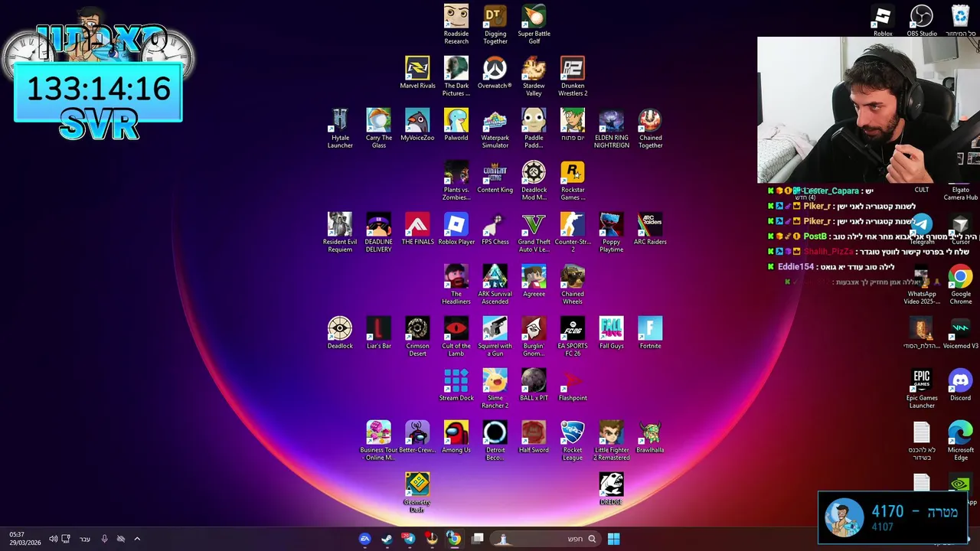Open the Cult of the Lamb icon
980x551 pixels.
click(456, 337)
